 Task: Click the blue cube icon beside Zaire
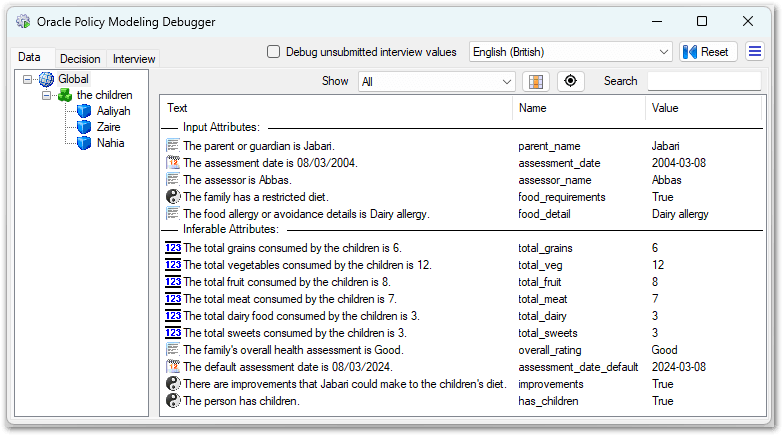coord(84,127)
